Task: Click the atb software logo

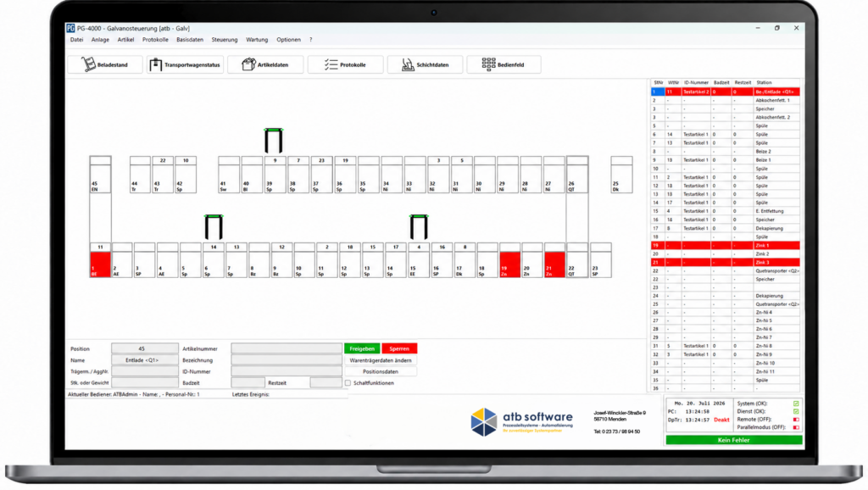Action: (x=521, y=422)
